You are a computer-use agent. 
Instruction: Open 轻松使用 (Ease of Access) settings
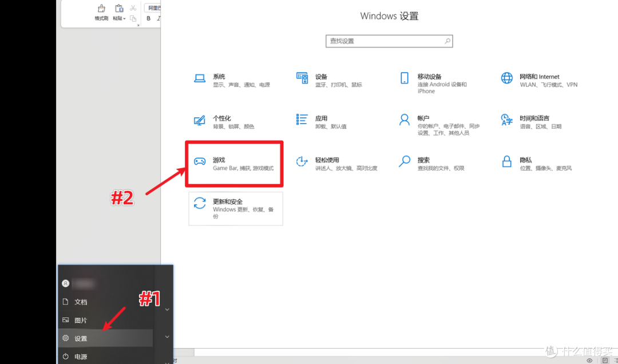coord(327,160)
